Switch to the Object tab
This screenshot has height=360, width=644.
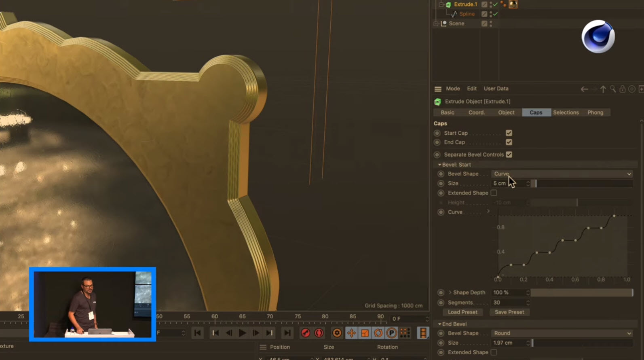pyautogui.click(x=506, y=112)
